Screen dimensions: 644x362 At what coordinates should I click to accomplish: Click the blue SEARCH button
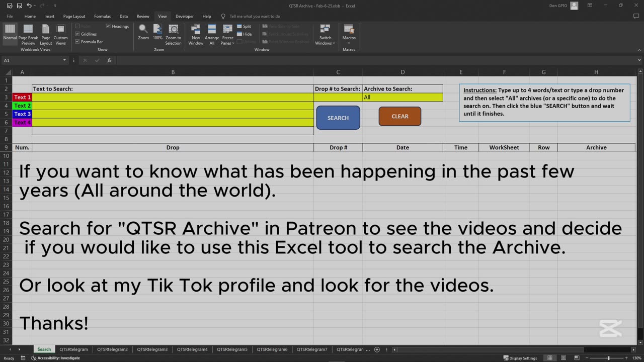[338, 118]
